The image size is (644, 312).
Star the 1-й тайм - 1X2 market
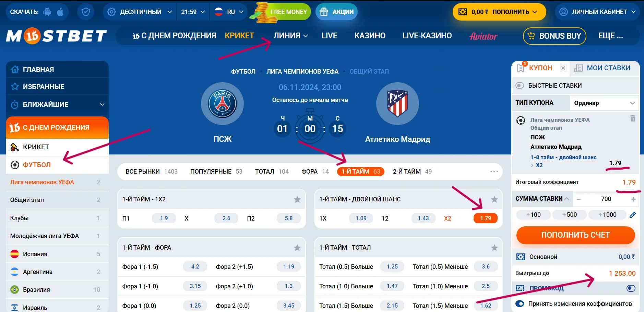297,199
